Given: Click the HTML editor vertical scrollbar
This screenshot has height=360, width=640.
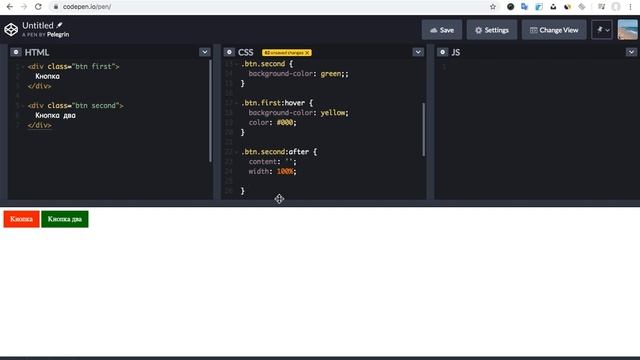Looking at the screenshot, I should (210, 111).
